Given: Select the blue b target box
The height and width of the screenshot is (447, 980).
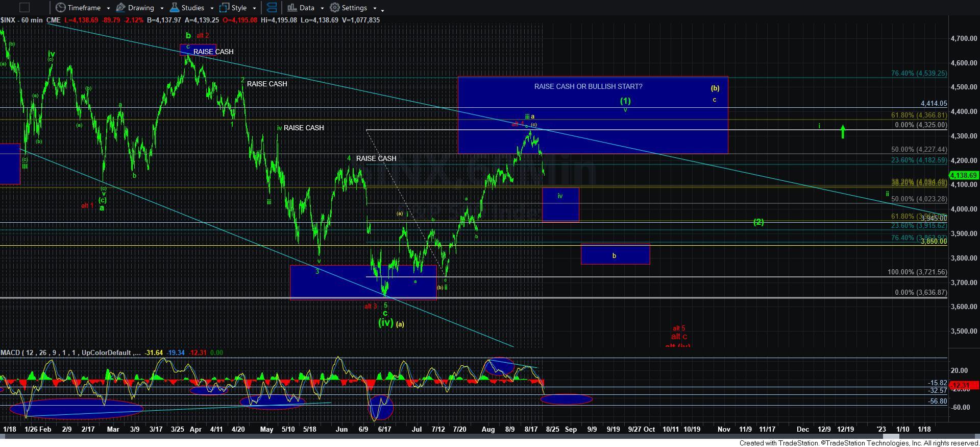Looking at the screenshot, I should click(615, 254).
